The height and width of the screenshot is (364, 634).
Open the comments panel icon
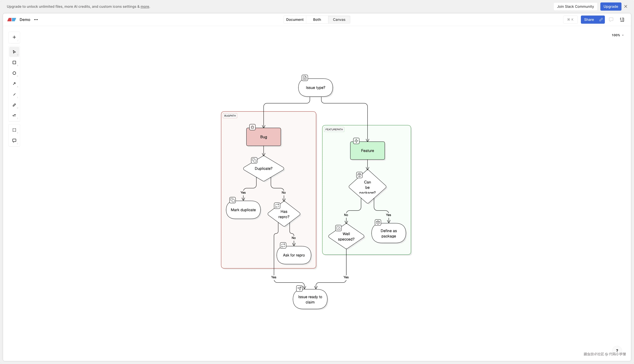[611, 19]
